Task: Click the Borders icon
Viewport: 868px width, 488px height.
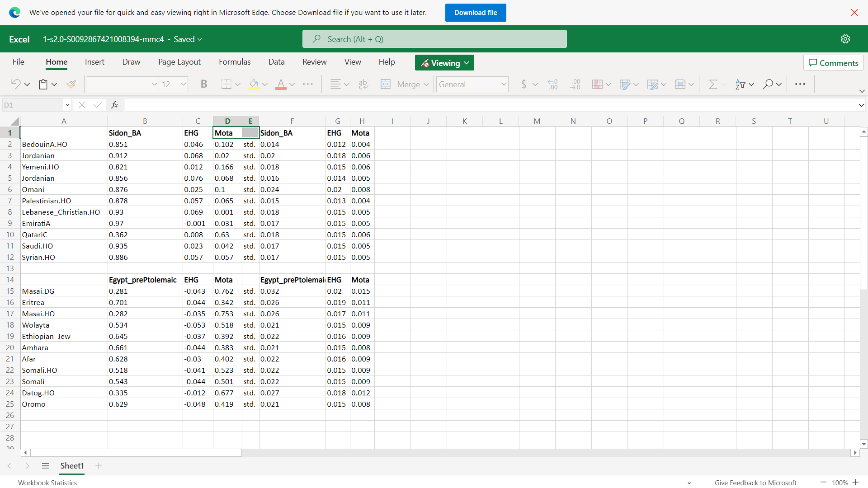Action: coord(226,84)
